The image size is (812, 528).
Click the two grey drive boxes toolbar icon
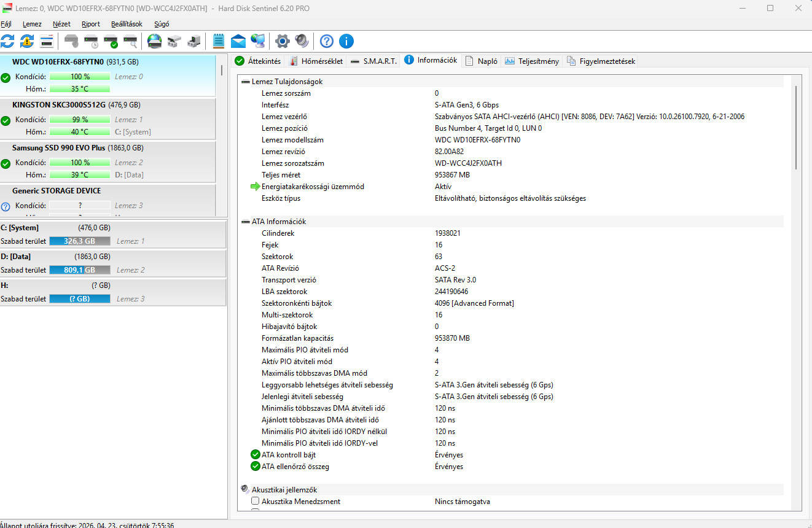point(174,41)
